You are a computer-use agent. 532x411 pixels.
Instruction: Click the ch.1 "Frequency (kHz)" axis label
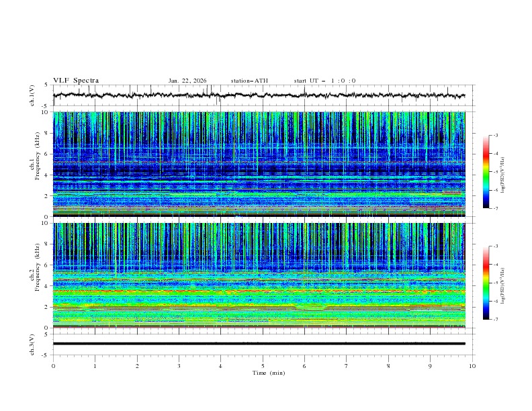pyautogui.click(x=38, y=156)
